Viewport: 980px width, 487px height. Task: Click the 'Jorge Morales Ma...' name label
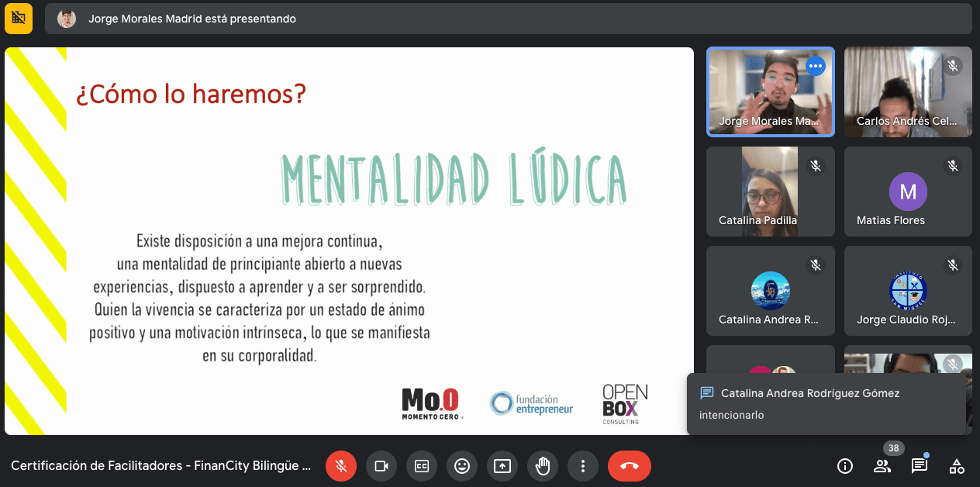point(768,121)
